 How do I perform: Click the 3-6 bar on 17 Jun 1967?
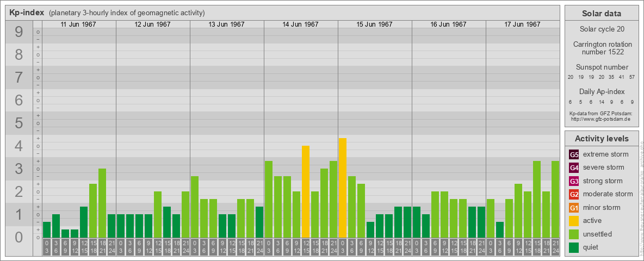500,230
